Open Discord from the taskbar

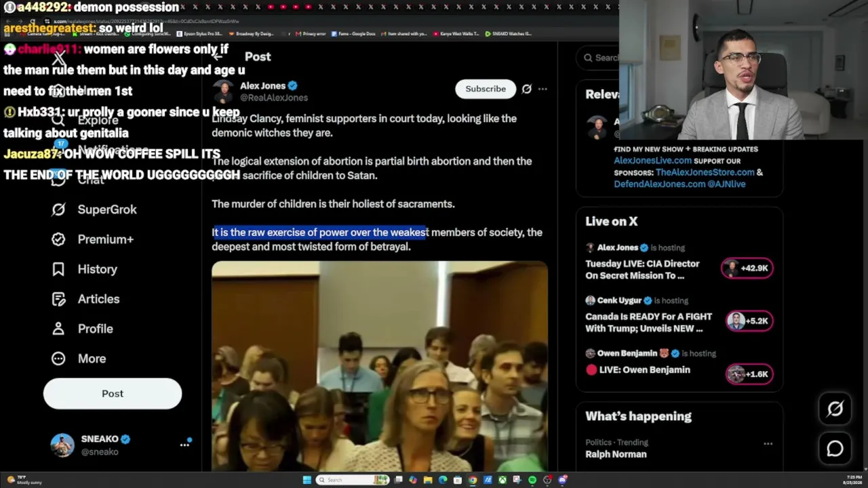[x=562, y=480]
